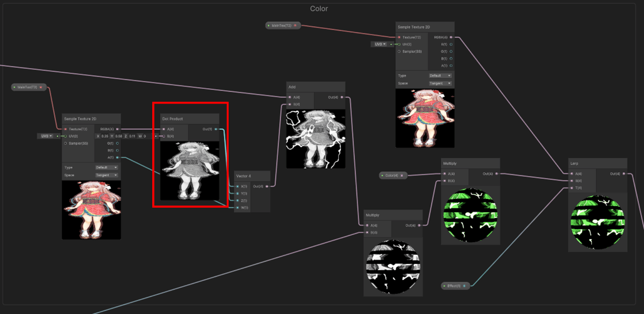
Task: Click the Dot Product node's grayscale preview
Action: coord(190,170)
